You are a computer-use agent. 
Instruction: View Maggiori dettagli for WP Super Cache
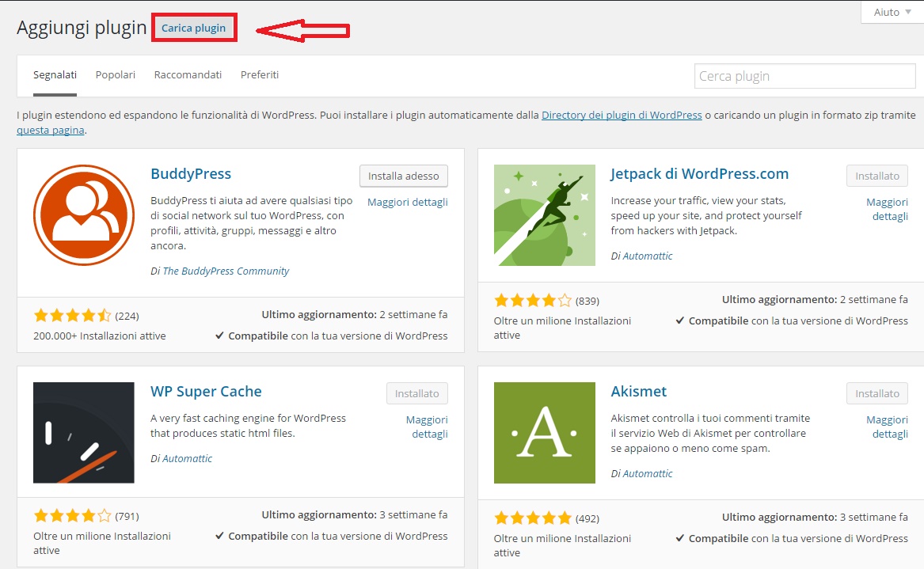[428, 427]
